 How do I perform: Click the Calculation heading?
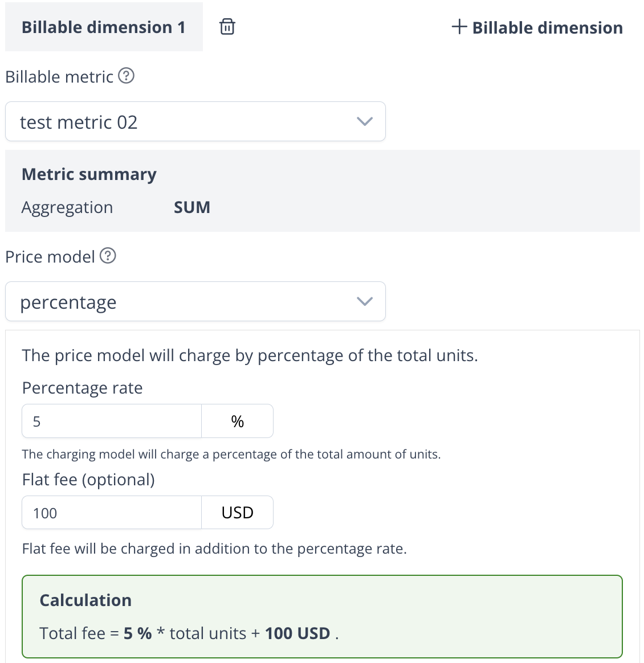pyautogui.click(x=85, y=600)
